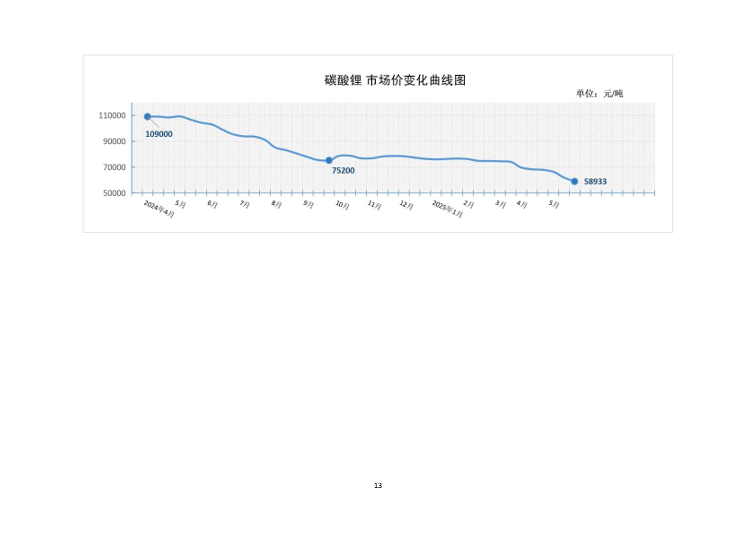Click the 50000 y-axis label

coord(114,193)
